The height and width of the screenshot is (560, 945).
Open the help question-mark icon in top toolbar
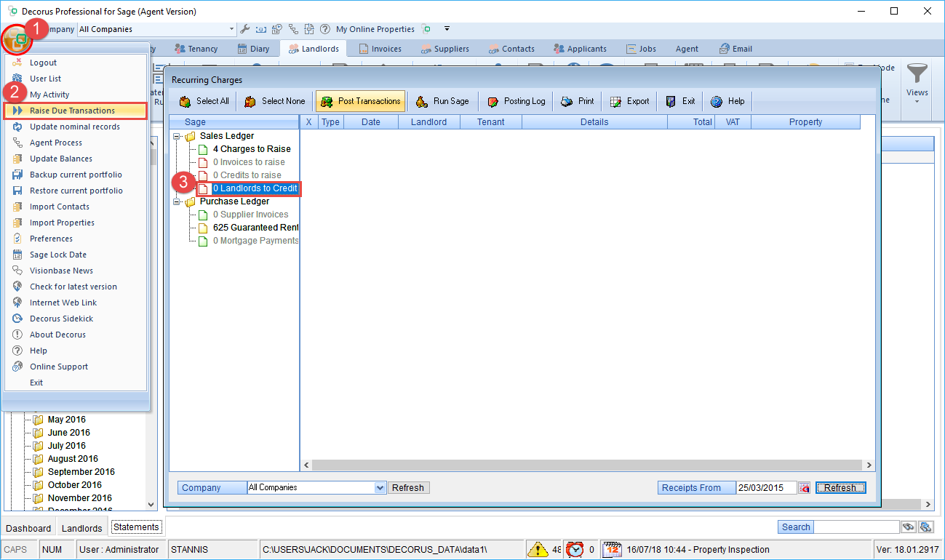point(325,29)
